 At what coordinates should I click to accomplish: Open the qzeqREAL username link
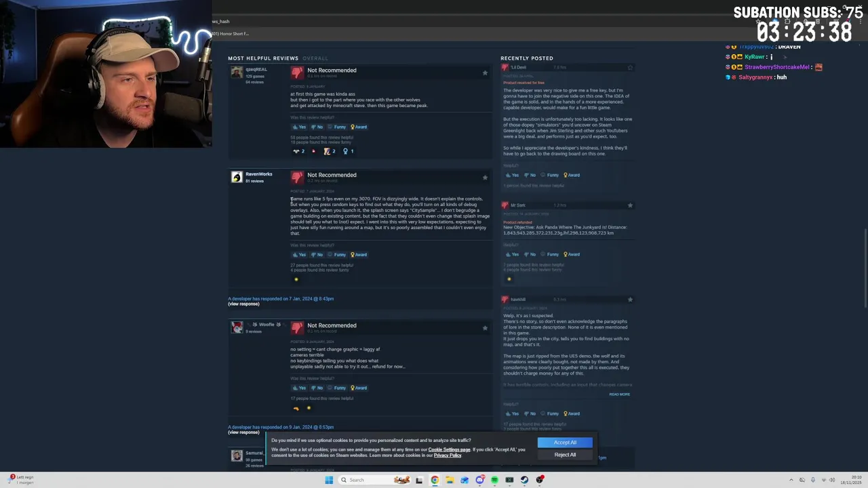coord(256,69)
